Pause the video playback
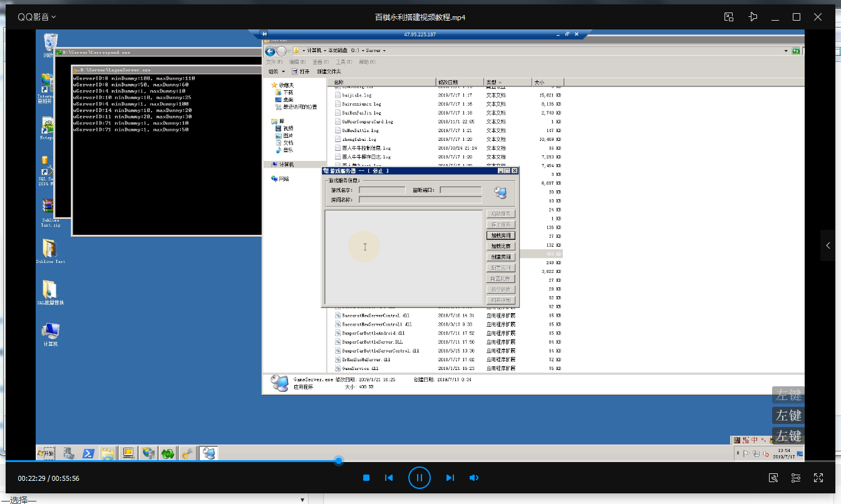Image resolution: width=841 pixels, height=504 pixels. point(420,478)
